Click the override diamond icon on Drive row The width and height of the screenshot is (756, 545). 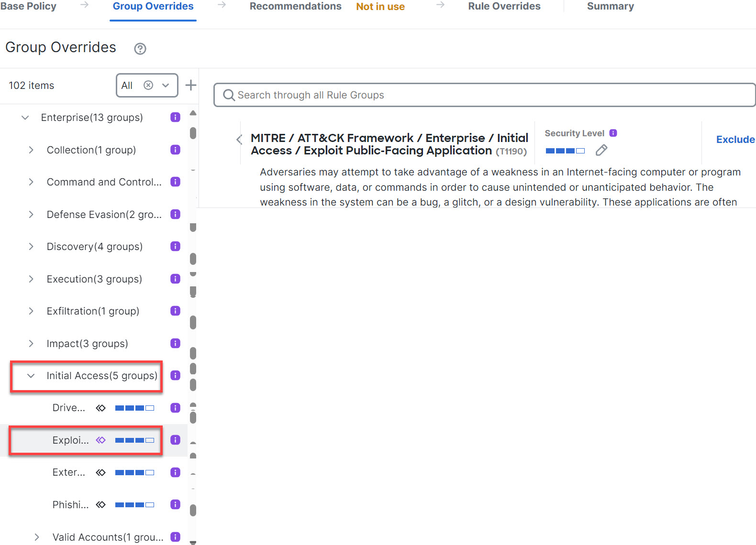[100, 408]
